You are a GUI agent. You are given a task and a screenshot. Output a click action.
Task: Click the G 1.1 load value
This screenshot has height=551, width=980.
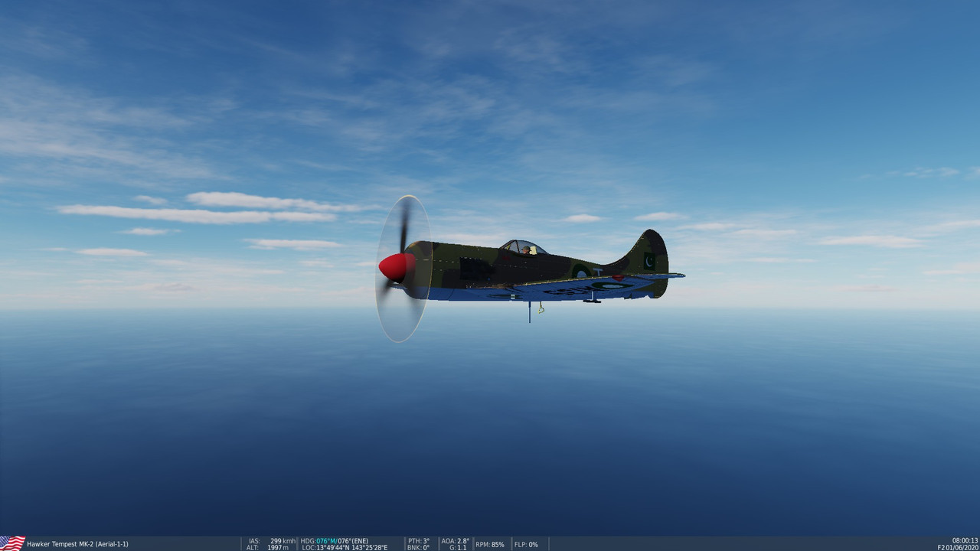pyautogui.click(x=458, y=548)
